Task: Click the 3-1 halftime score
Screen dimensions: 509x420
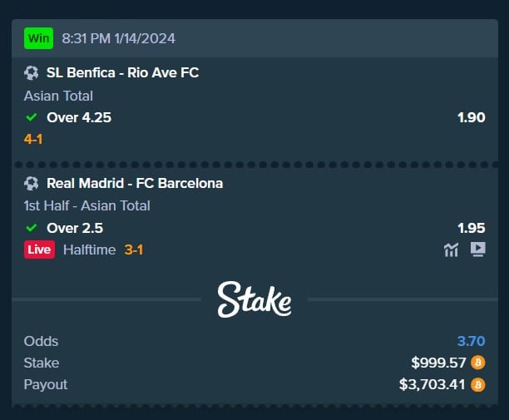Action: pos(134,250)
